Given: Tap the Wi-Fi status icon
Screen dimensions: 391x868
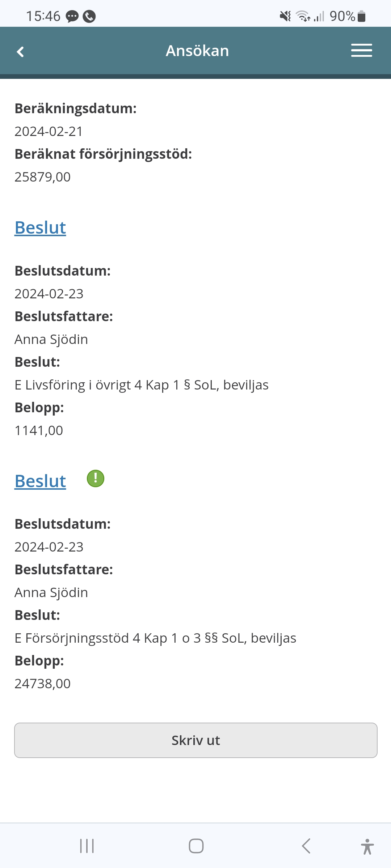Looking at the screenshot, I should tap(303, 16).
